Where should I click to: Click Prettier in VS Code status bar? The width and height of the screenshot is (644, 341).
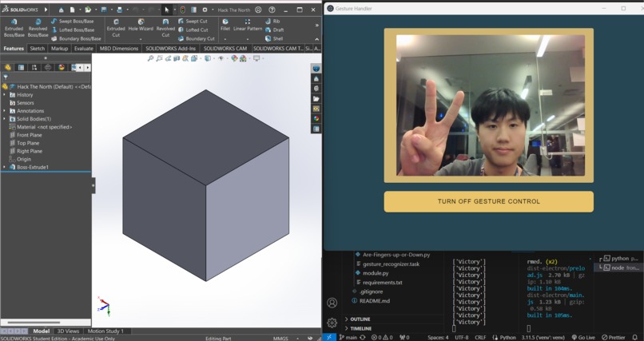click(x=614, y=337)
